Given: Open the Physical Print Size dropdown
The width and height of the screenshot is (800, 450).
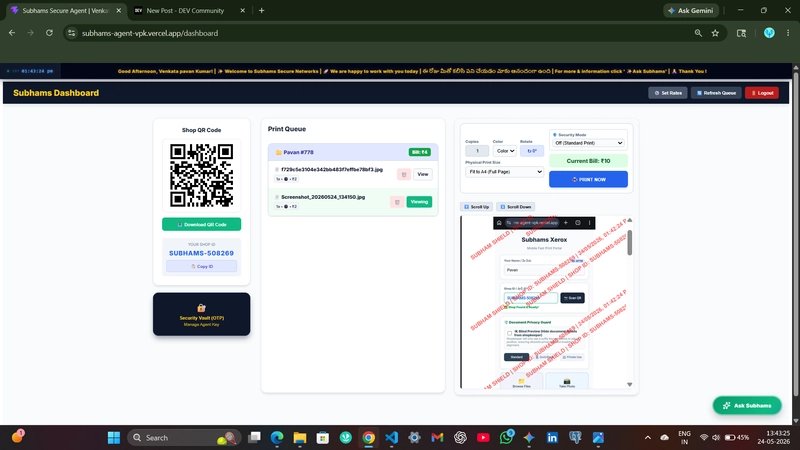Looking at the screenshot, I should tap(504, 172).
